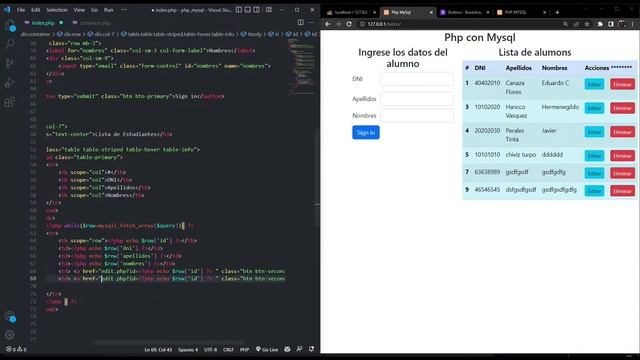Reload the browser page
Image resolution: width=640 pixels, height=360 pixels.
(x=349, y=24)
